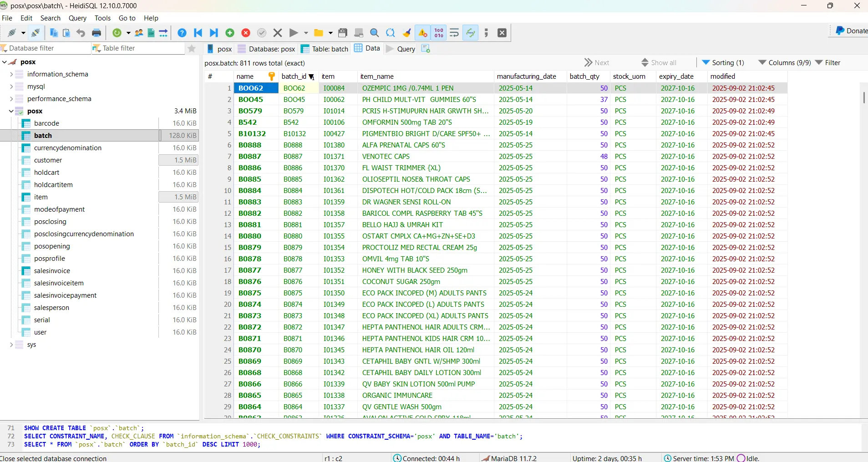Toggle the binary 100/010 display button
This screenshot has height=462, width=868.
tap(439, 33)
